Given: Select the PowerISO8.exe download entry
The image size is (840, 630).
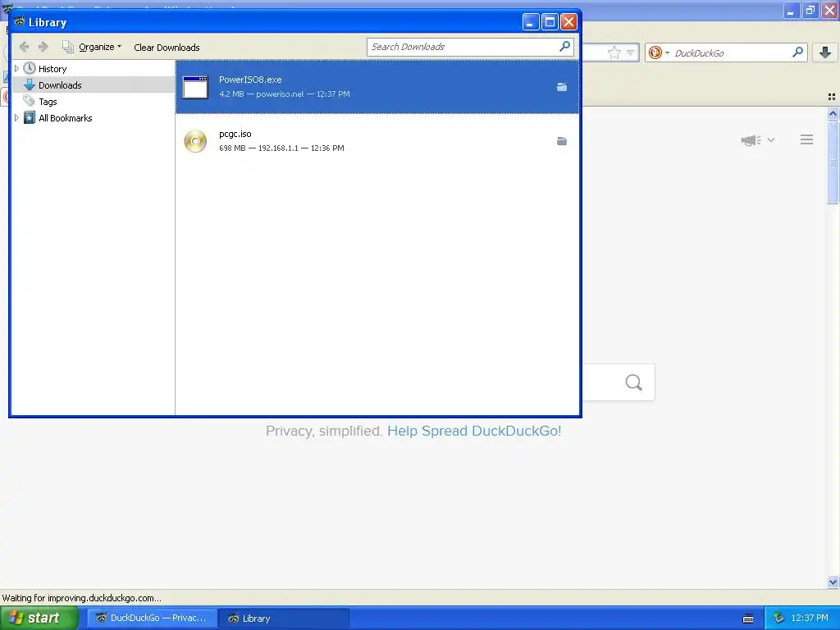Looking at the screenshot, I should [x=377, y=87].
